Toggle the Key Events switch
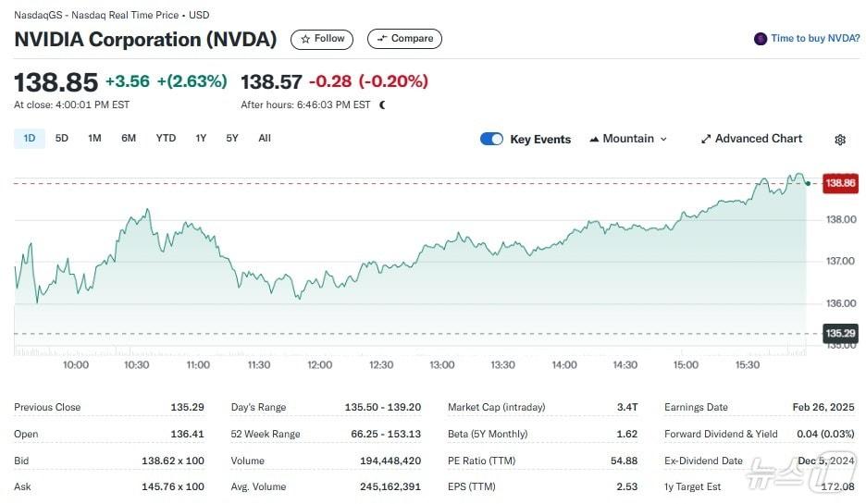The image size is (866, 504). coord(491,139)
